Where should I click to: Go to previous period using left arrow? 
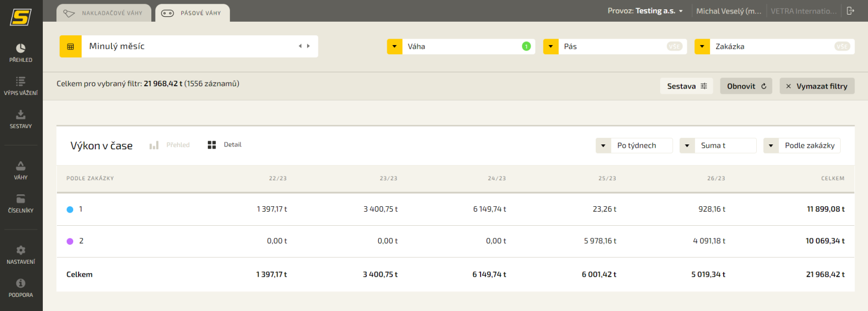point(300,46)
